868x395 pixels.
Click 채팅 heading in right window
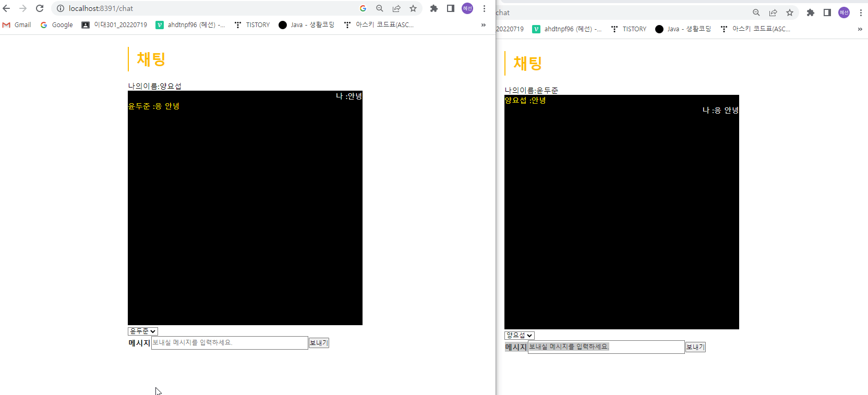528,63
